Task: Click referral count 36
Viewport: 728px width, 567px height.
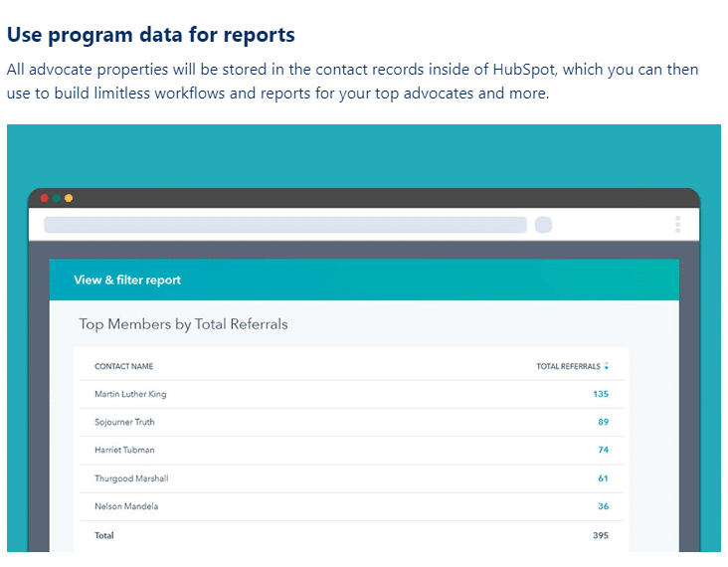Action: 603,506
